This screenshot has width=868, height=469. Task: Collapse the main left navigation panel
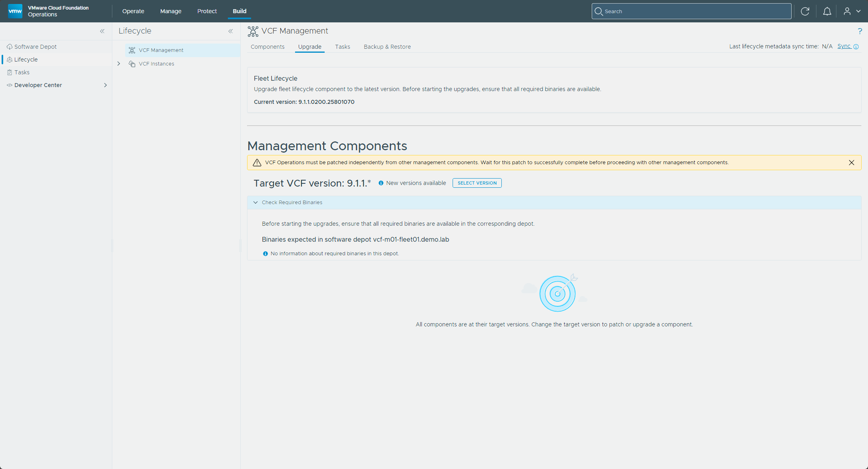click(102, 31)
